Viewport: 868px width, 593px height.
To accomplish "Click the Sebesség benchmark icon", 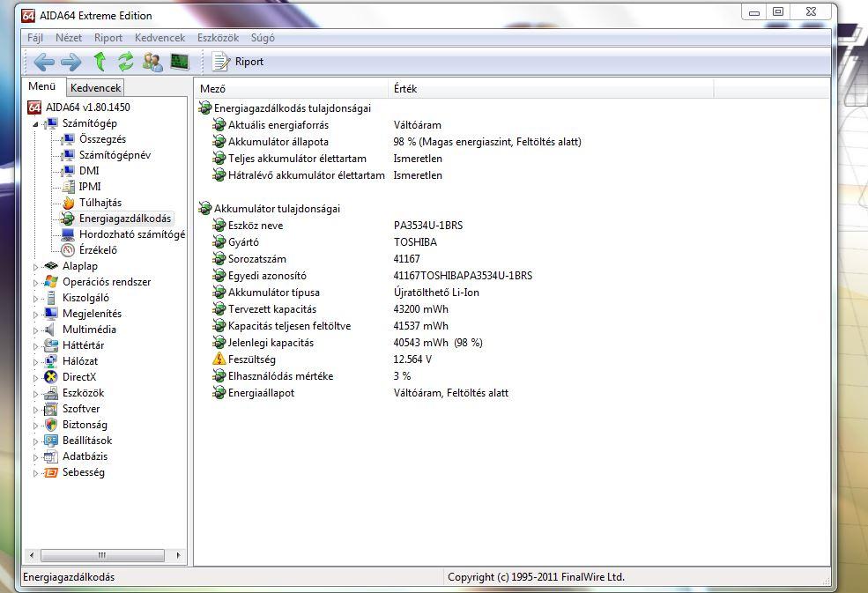I will point(51,472).
